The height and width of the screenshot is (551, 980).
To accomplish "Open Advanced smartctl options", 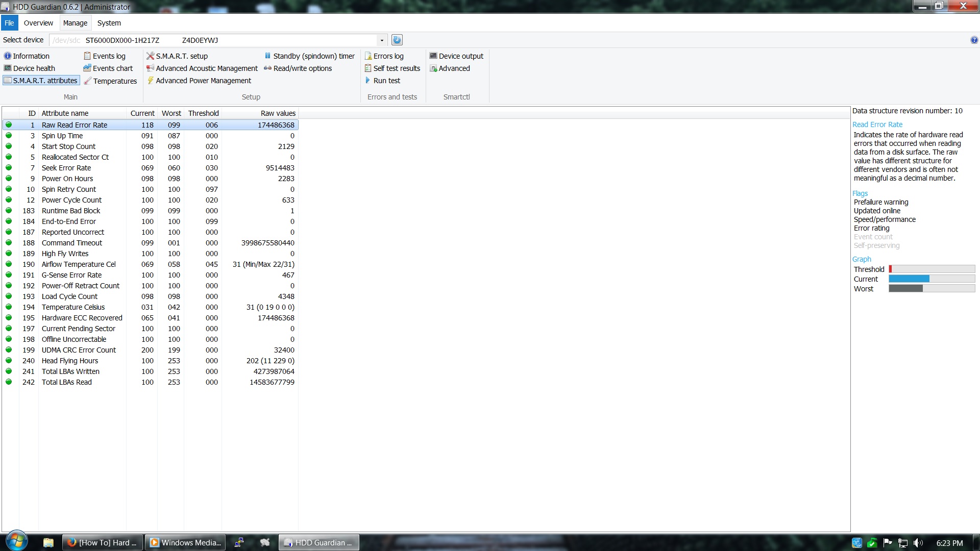I will pyautogui.click(x=450, y=68).
